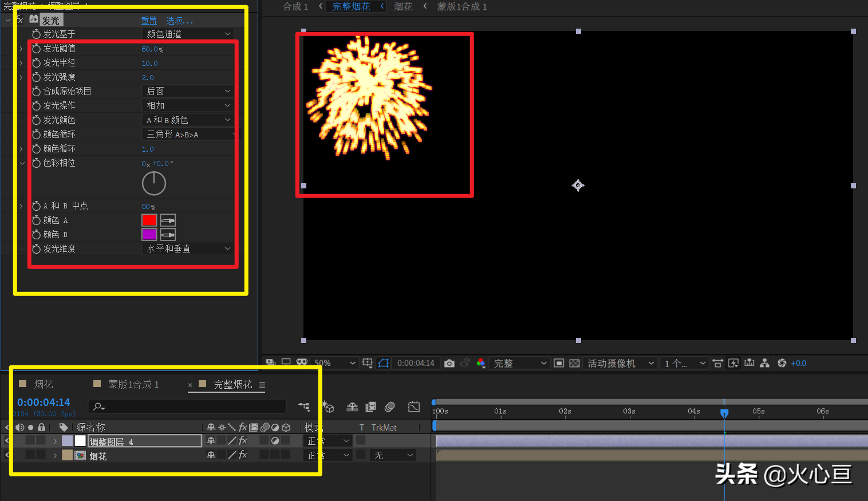This screenshot has height=501, width=868.
Task: Click 发光阈值 value 60.0%
Action: tap(152, 49)
